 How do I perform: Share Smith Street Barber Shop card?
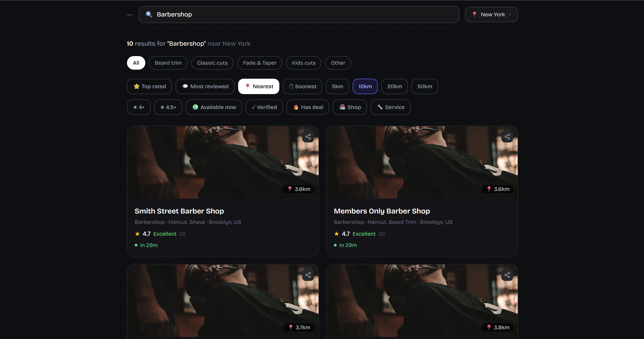point(308,137)
